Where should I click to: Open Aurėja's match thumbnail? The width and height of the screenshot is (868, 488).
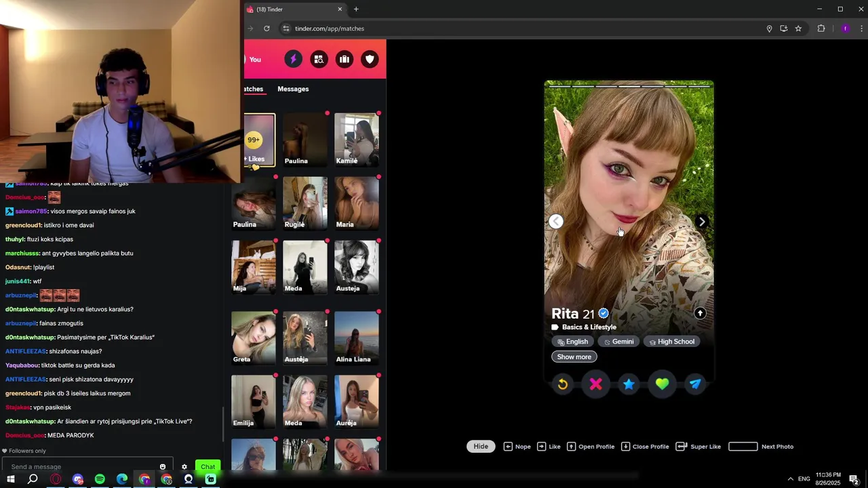[357, 402]
